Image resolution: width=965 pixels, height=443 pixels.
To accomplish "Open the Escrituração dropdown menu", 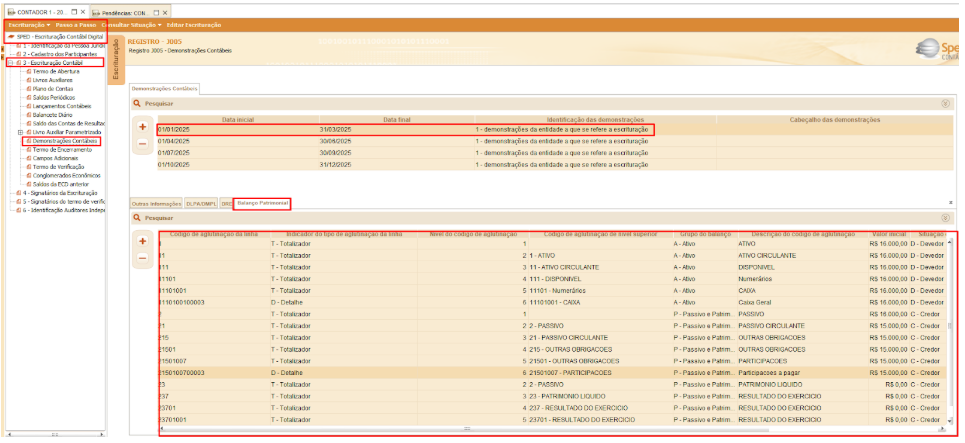I will pyautogui.click(x=30, y=25).
